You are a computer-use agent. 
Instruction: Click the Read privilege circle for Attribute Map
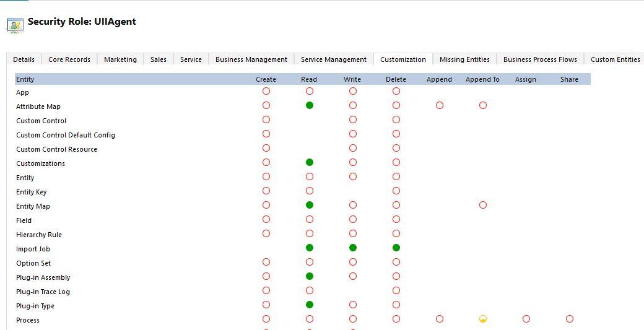310,105
